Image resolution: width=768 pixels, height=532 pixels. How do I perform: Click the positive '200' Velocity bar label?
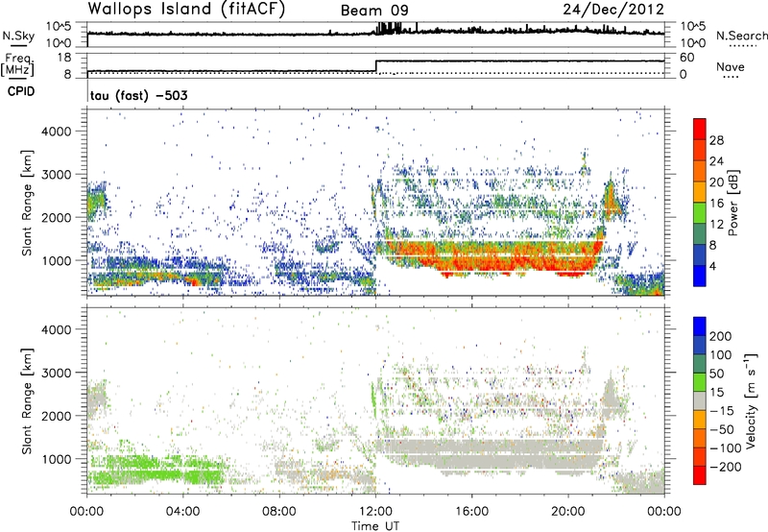[x=721, y=336]
